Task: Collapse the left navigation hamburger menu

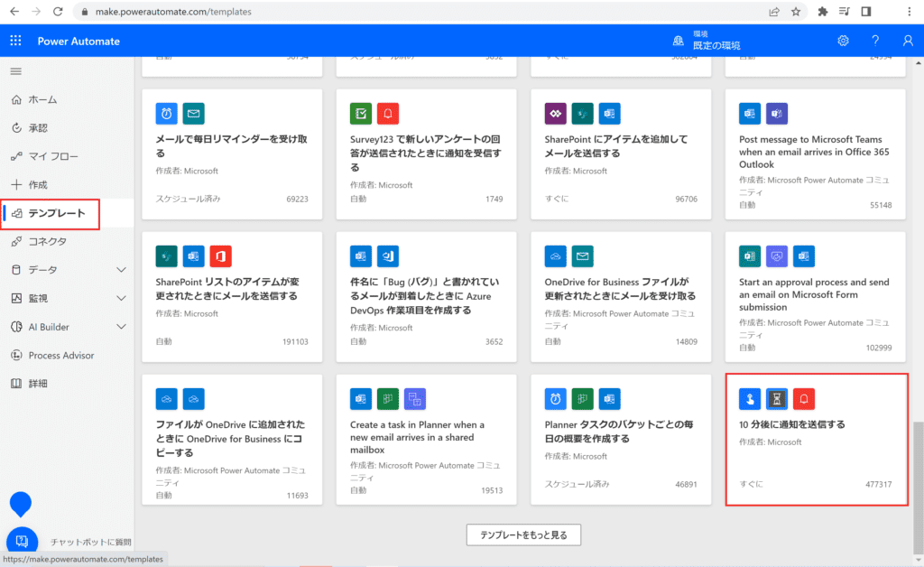Action: point(15,71)
